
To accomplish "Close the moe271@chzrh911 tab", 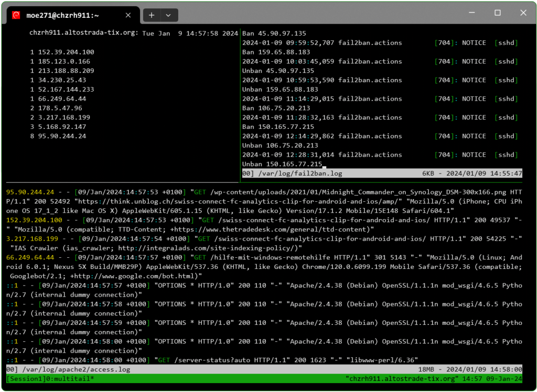I will [x=128, y=15].
